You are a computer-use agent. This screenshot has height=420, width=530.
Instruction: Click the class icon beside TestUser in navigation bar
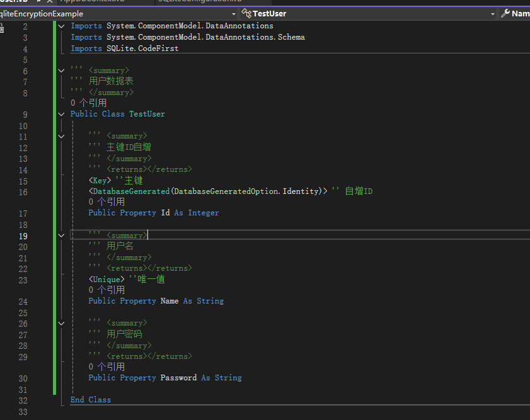pyautogui.click(x=246, y=13)
